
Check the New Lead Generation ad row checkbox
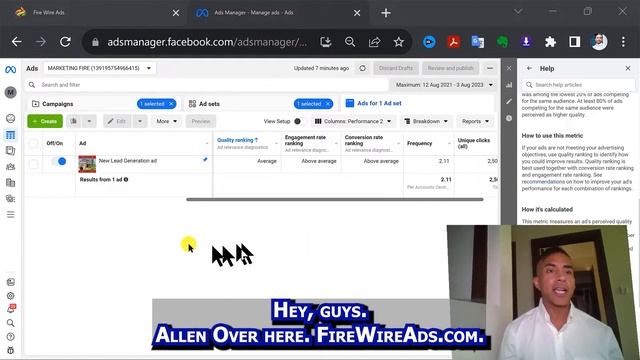tap(33, 164)
